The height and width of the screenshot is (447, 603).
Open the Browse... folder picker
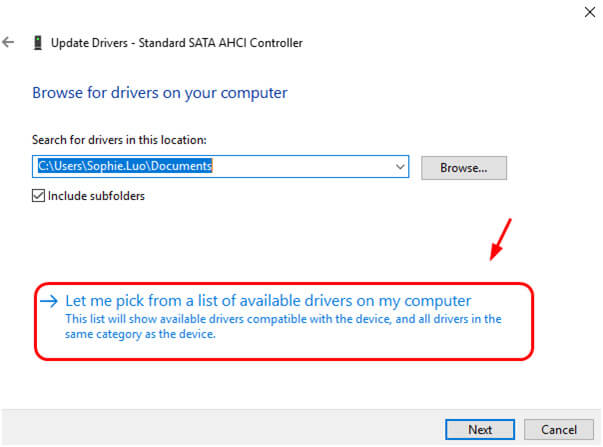(464, 168)
